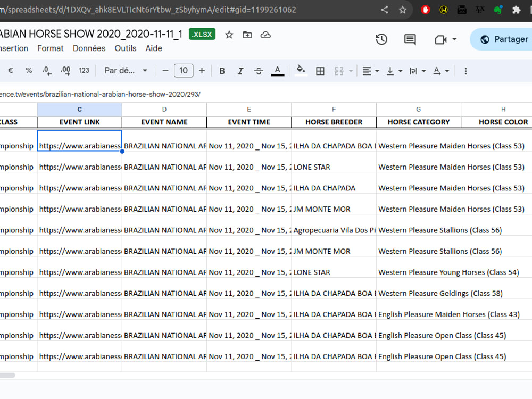Star the spreadsheet document
The image size is (532, 399).
point(229,35)
